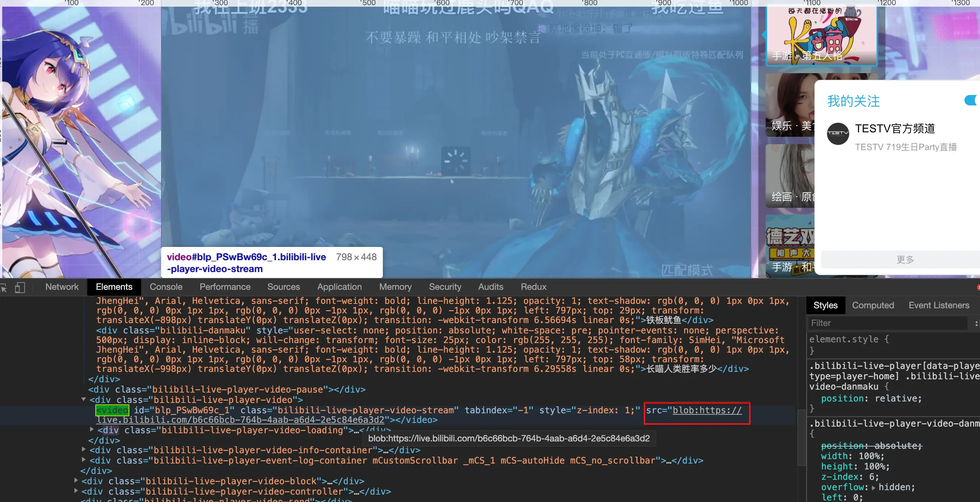Open the Network tab

coord(62,287)
